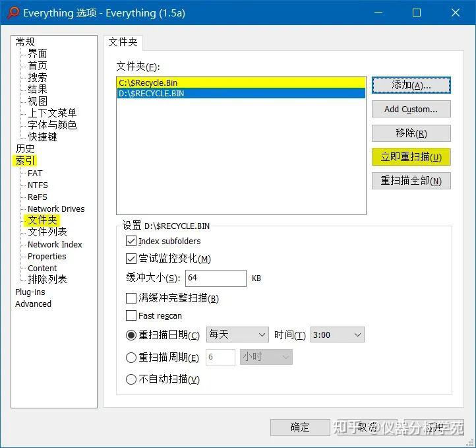This screenshot has height=448, width=476.
Task: Select Plug-ins in the tree
Action: [x=30, y=292]
